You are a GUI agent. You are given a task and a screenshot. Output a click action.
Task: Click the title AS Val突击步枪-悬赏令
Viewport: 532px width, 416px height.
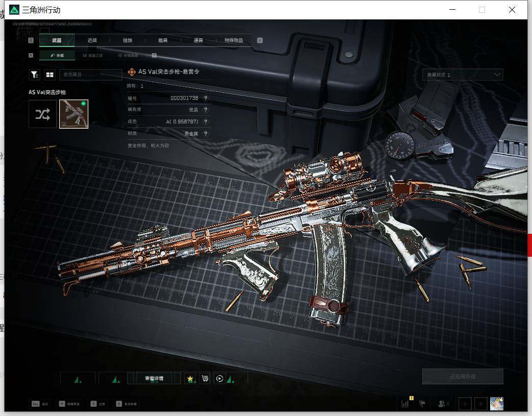click(x=168, y=71)
